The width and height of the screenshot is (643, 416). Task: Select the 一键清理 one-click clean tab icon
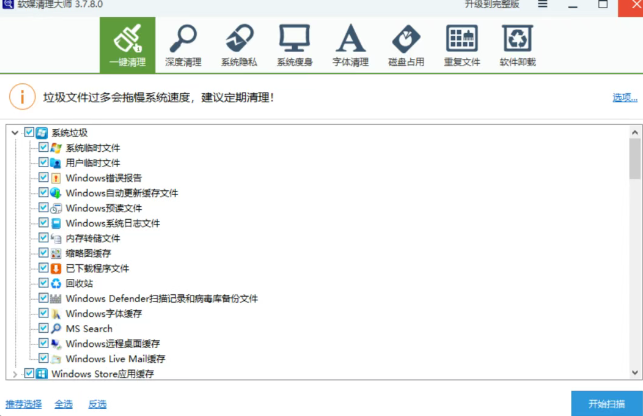[128, 45]
